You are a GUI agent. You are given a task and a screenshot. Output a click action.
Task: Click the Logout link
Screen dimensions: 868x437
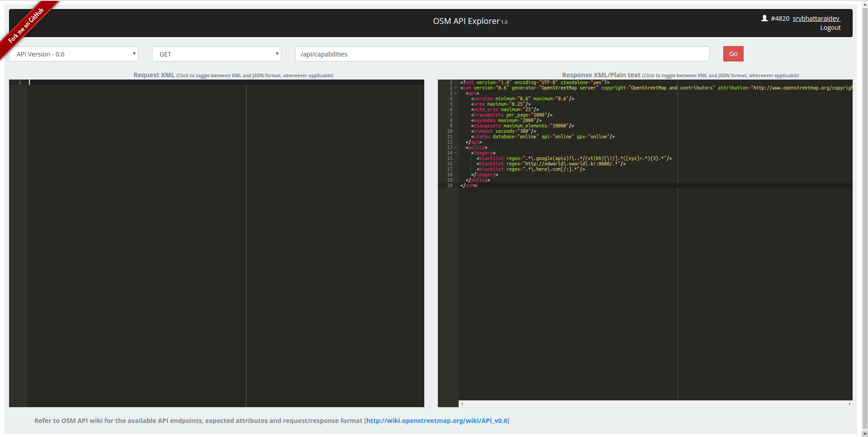[x=830, y=28]
